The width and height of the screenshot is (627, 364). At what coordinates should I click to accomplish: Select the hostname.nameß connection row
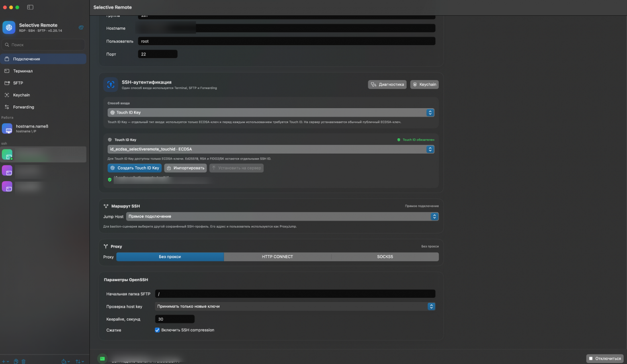(x=43, y=129)
